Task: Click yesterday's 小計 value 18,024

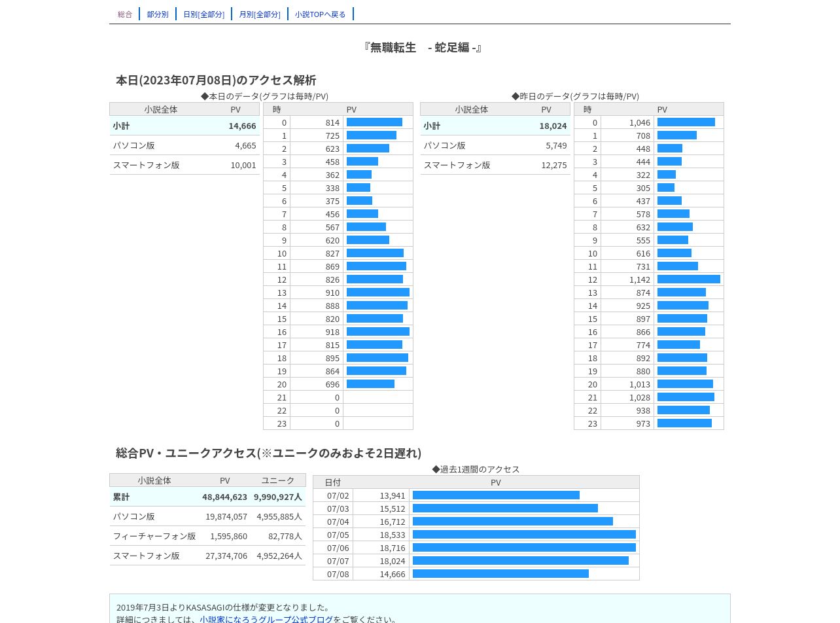Action: (553, 126)
